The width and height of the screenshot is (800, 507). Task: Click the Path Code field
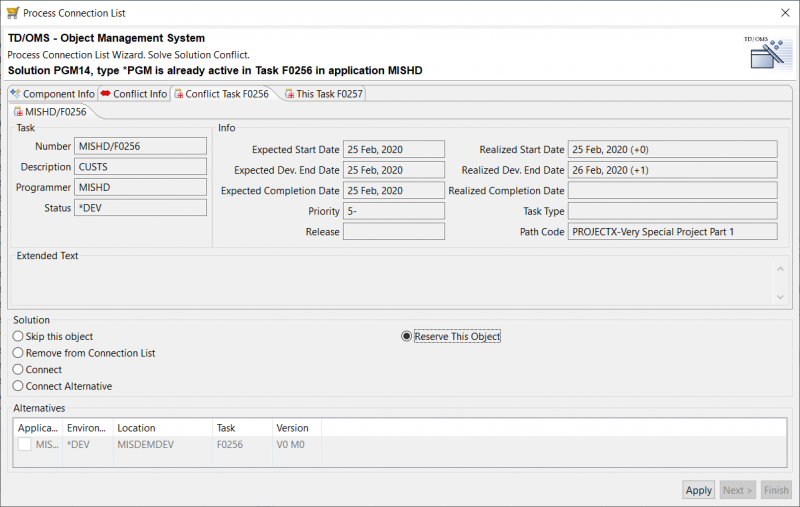672,231
